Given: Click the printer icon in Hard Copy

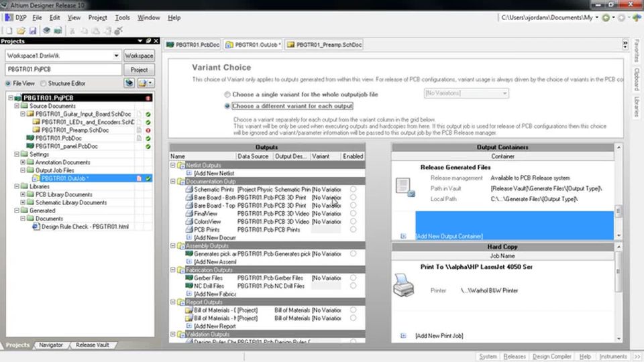Looking at the screenshot, I should (404, 286).
